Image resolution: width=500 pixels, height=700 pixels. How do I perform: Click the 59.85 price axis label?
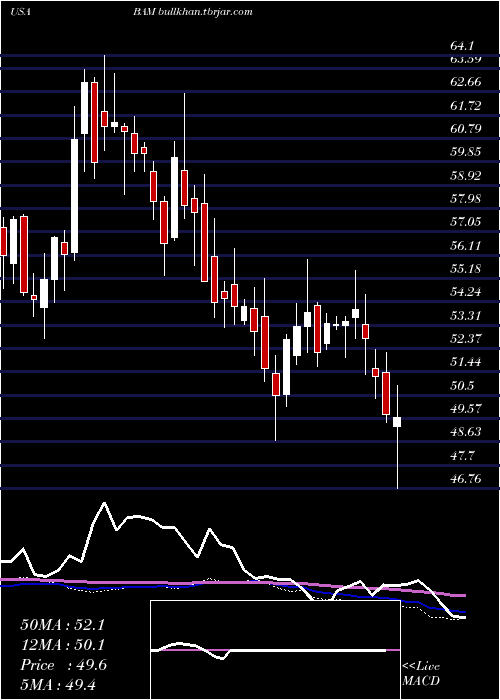point(466,152)
